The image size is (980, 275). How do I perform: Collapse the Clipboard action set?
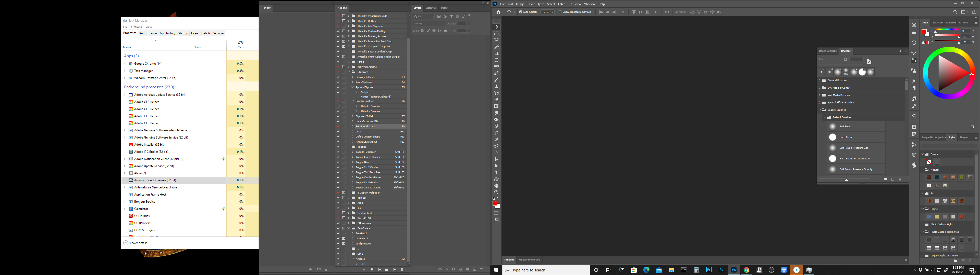pyautogui.click(x=348, y=72)
